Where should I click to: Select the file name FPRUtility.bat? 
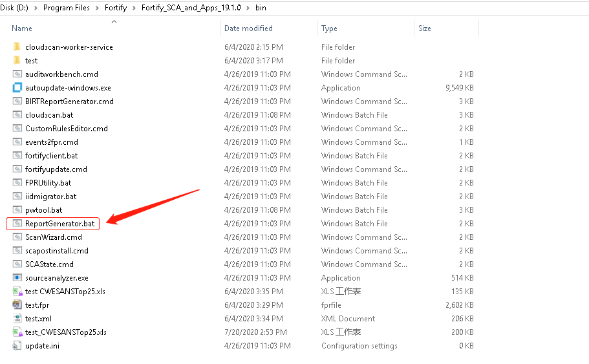coord(48,183)
